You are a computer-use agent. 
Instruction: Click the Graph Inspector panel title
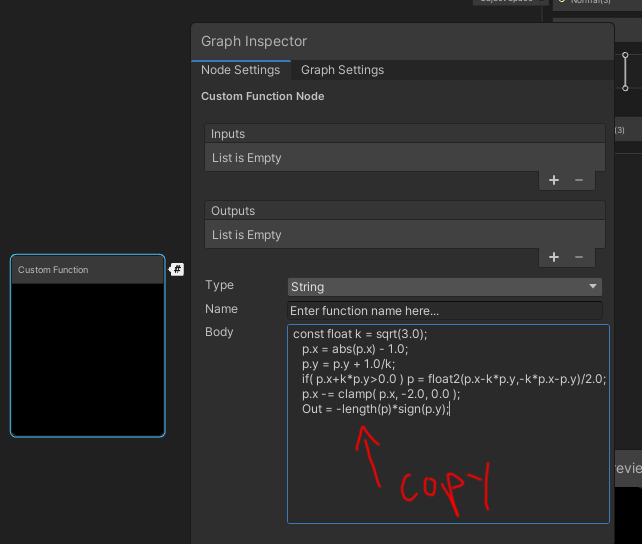(254, 41)
